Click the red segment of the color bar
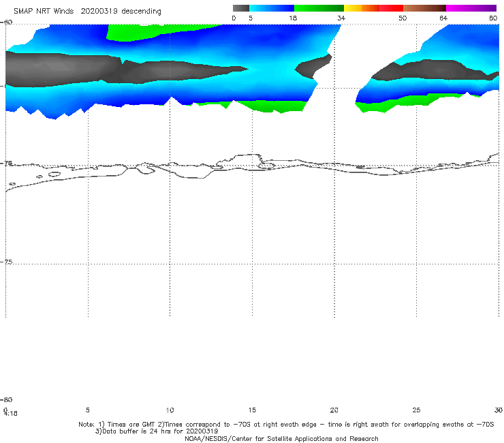Screen dimensions: 504x443 [391, 8]
